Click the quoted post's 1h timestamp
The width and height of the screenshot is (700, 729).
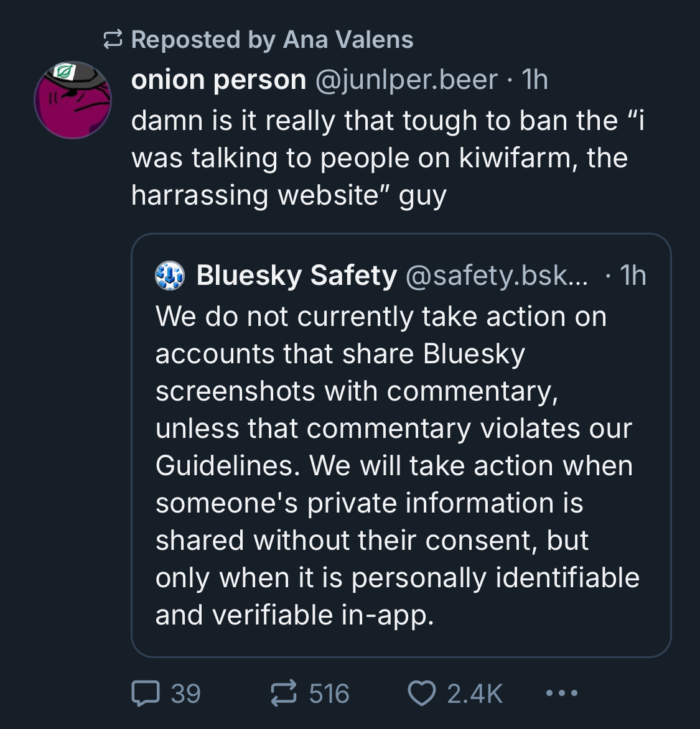pos(633,276)
